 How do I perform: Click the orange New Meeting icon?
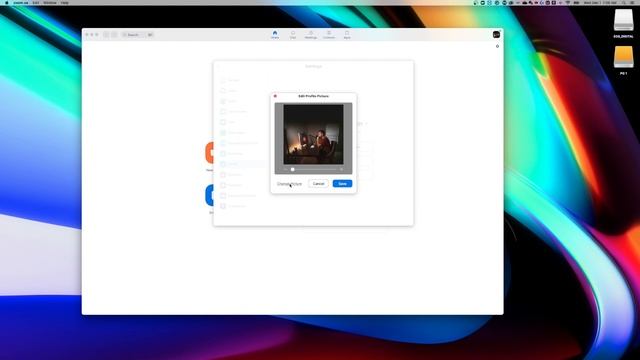pos(210,153)
